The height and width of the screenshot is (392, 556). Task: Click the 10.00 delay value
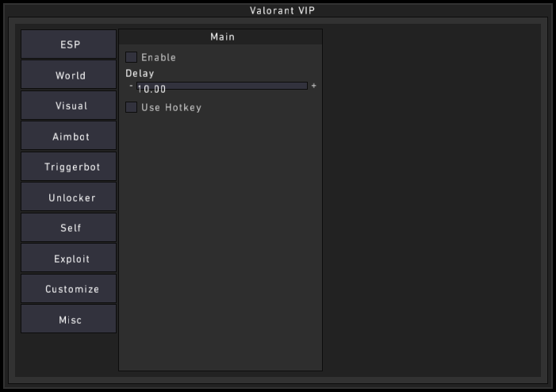tap(151, 90)
